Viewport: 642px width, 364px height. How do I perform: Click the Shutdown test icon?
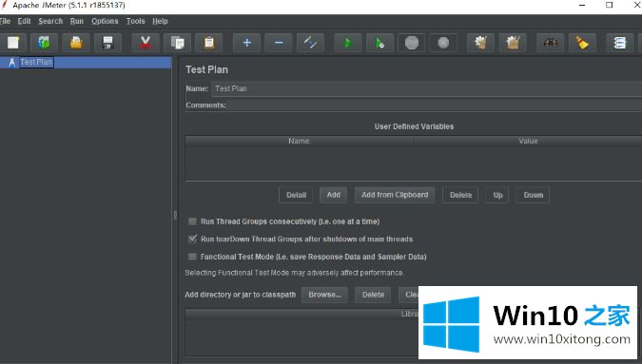click(x=443, y=43)
